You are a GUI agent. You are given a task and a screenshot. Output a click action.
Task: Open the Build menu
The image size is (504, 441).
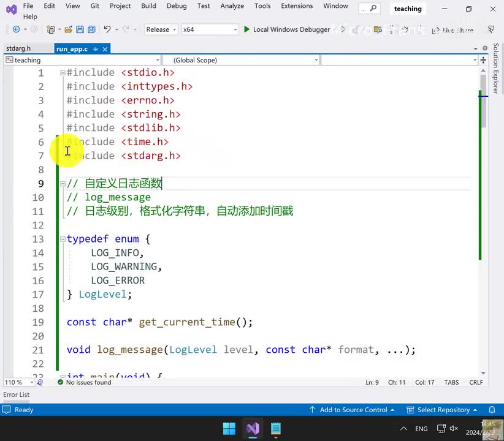click(x=148, y=6)
